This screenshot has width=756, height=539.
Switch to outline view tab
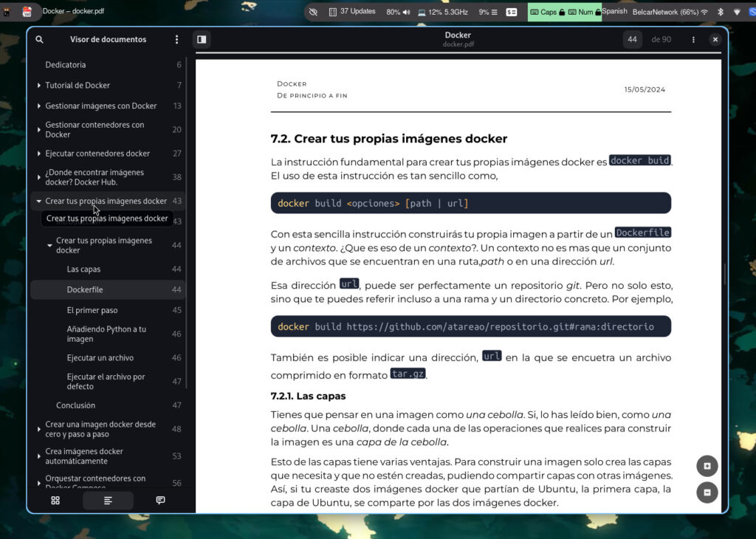tap(108, 501)
